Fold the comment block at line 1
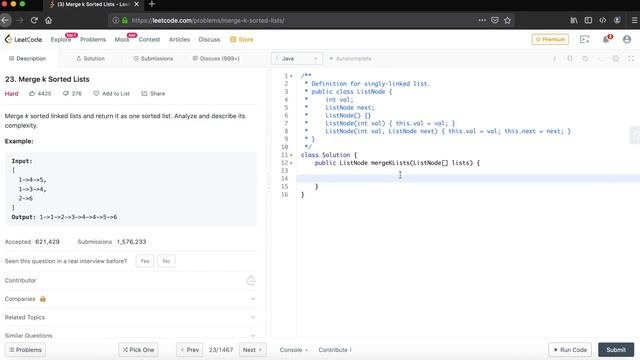Viewport: 640px width, 360px height. point(291,76)
